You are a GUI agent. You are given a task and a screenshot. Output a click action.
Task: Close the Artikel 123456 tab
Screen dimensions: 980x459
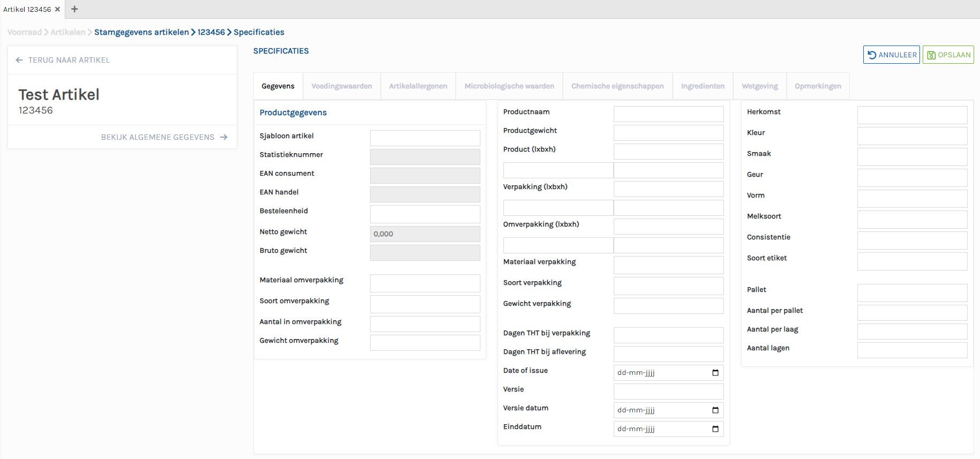(57, 9)
